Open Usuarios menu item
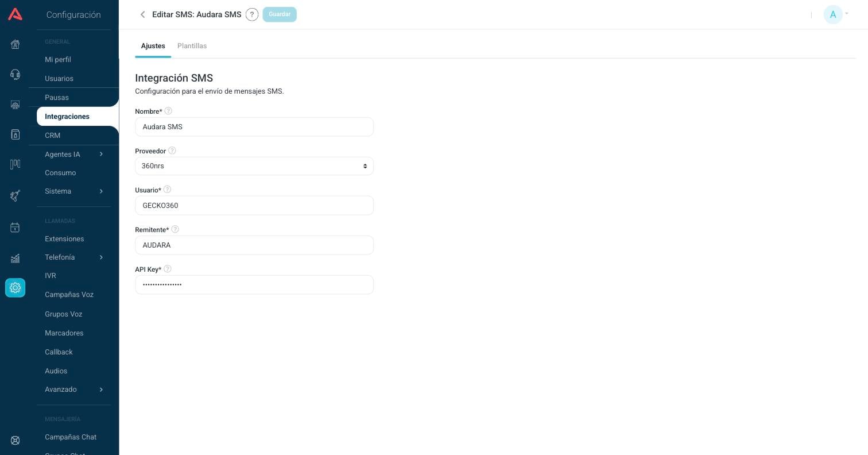868x455 pixels. point(59,79)
